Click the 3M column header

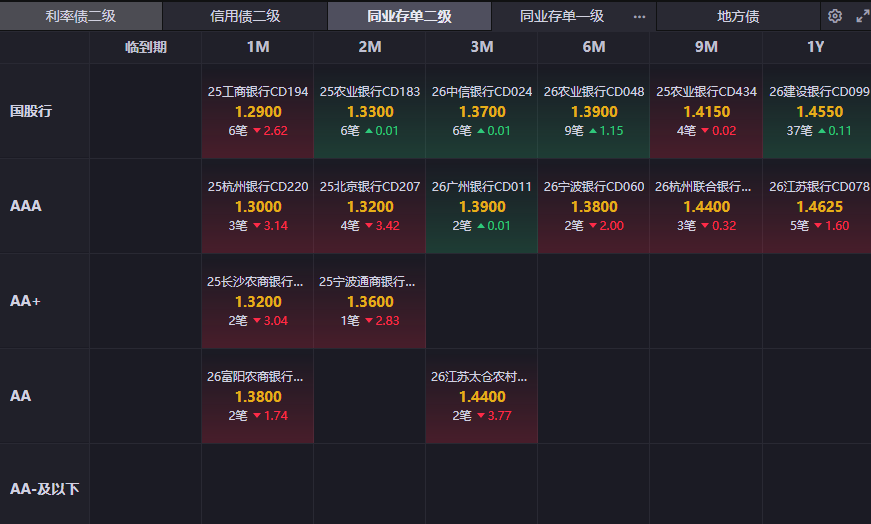[x=482, y=47]
